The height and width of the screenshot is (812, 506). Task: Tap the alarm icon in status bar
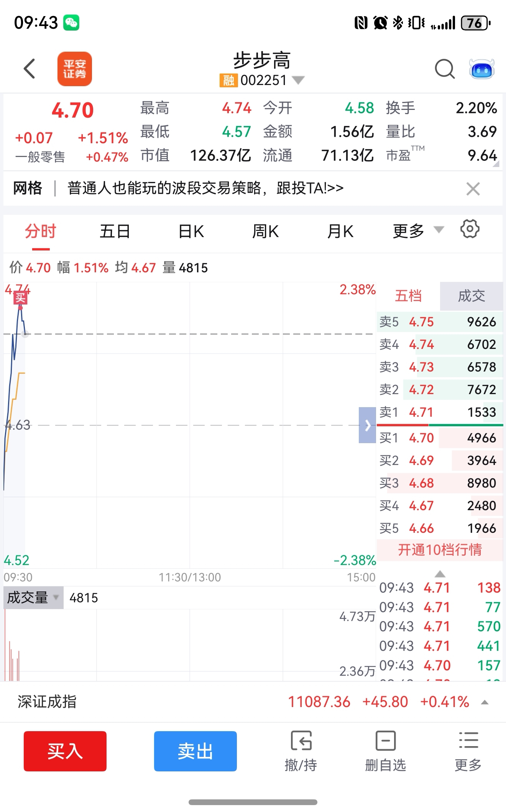point(380,23)
